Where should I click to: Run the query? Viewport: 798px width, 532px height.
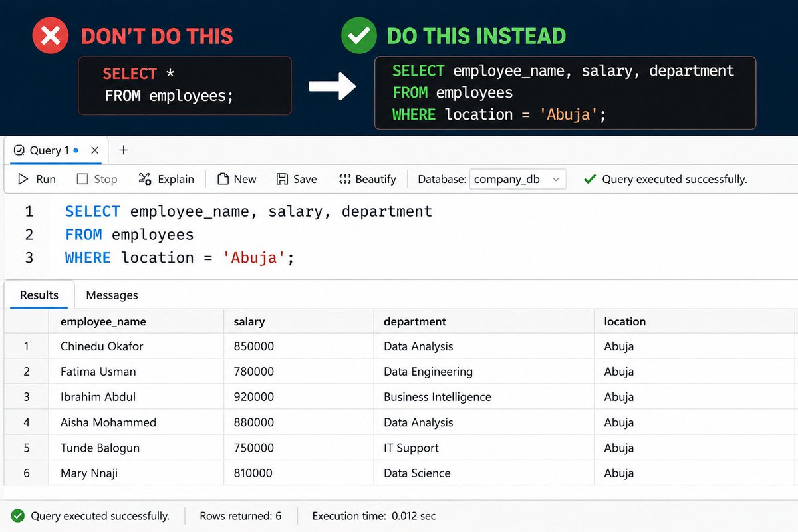(37, 179)
